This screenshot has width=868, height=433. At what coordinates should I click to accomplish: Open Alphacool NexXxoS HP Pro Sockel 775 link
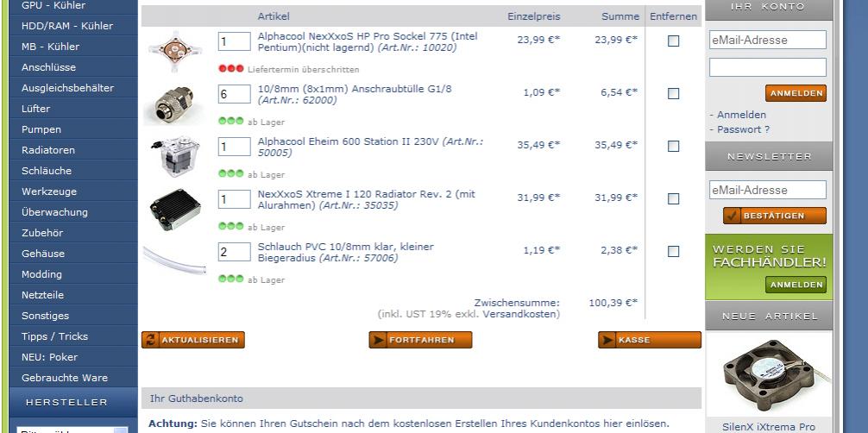pyautogui.click(x=368, y=42)
